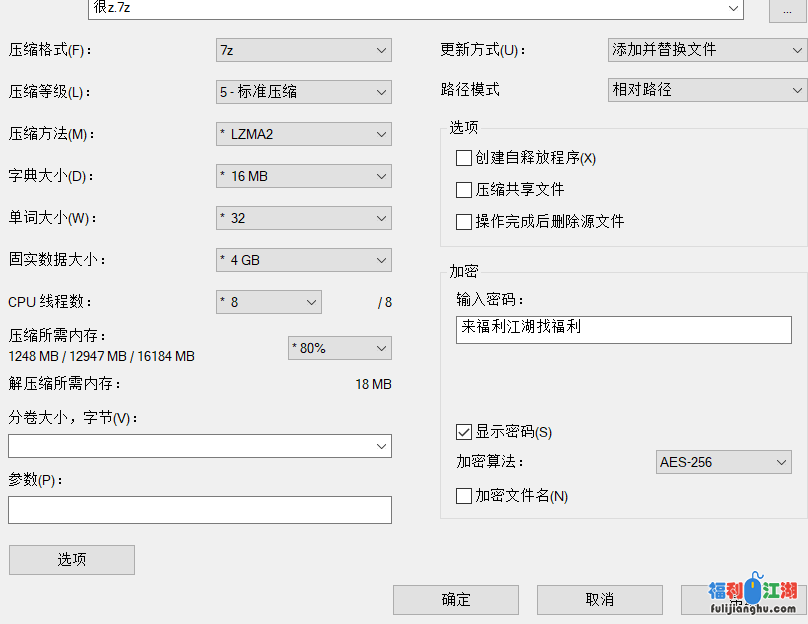Enable 操作完成后删除源文件 checkbox
The width and height of the screenshot is (808, 624).
pyautogui.click(x=464, y=222)
